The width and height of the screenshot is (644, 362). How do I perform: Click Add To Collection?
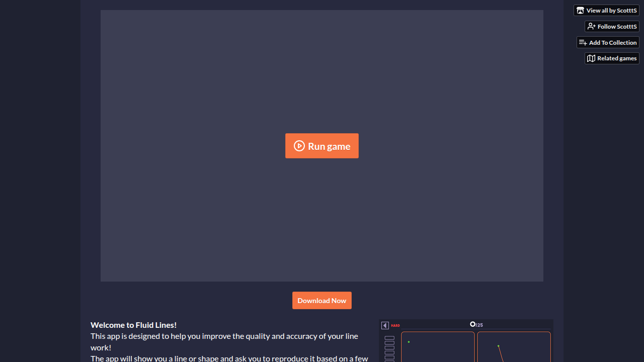(x=608, y=43)
